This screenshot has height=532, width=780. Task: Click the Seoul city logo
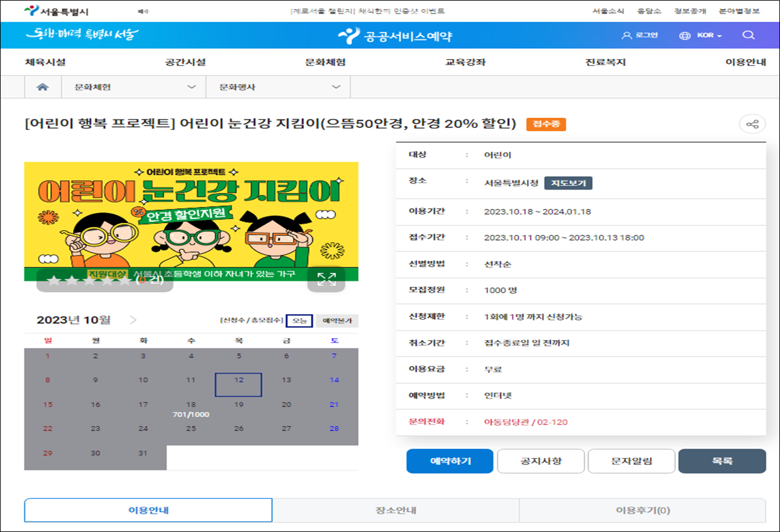(56, 11)
